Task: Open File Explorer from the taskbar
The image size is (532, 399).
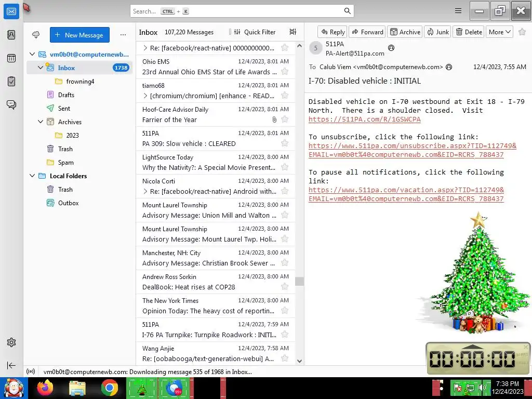Action: coord(77,388)
